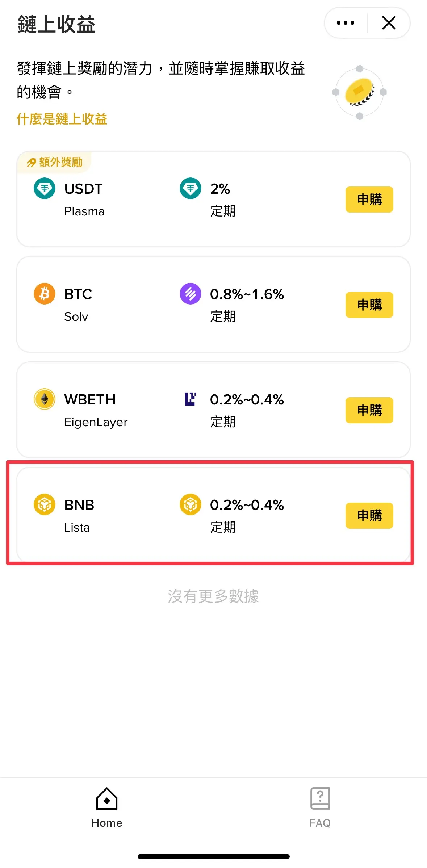The image size is (427, 868).
Task: Tap the USDT token icon
Action: (45, 188)
